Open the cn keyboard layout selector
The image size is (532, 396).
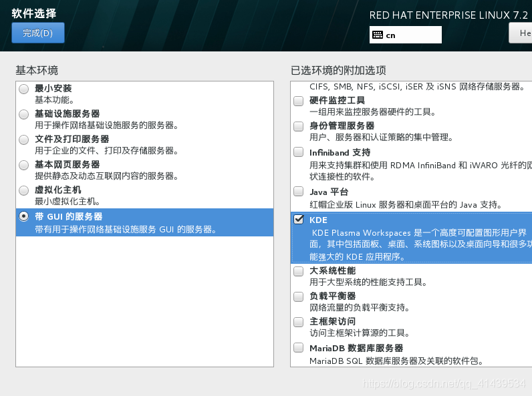click(406, 35)
